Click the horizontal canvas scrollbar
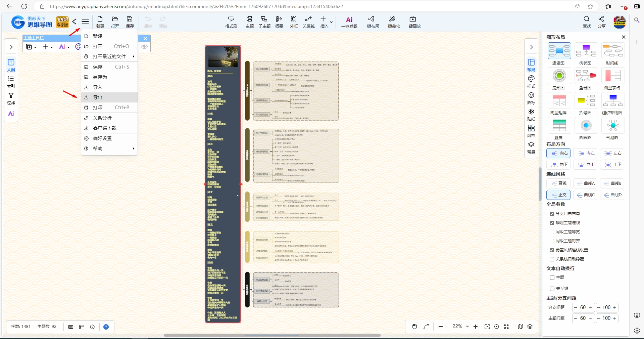644x339 pixels. [272, 335]
